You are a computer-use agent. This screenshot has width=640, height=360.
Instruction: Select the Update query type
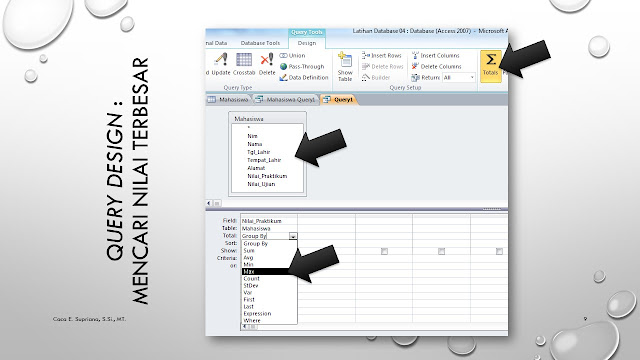[x=220, y=64]
